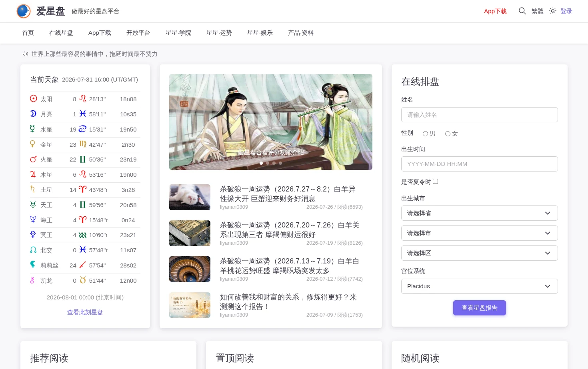This screenshot has width=588, height=369.
Task: Click the Jupiter symbol in 木星 row
Action: 33,174
